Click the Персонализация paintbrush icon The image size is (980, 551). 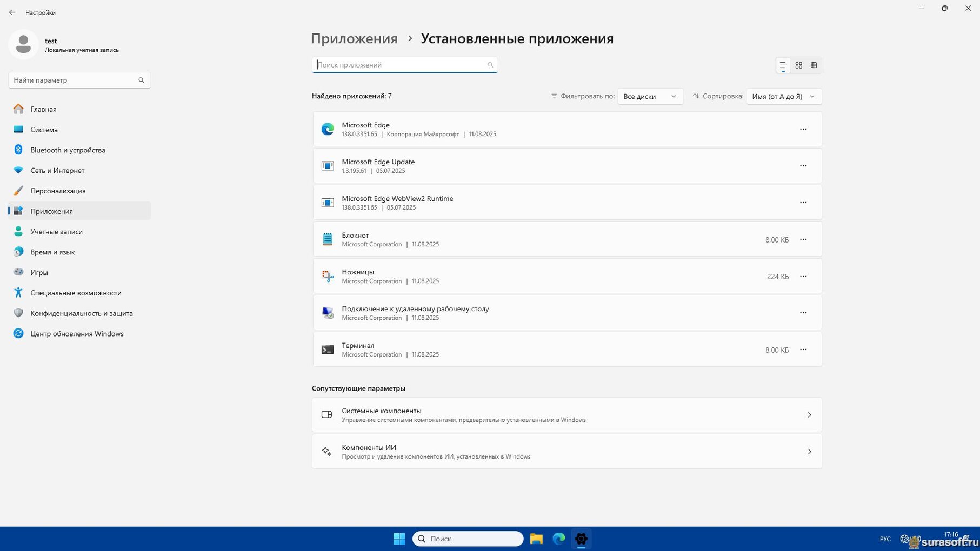coord(18,191)
